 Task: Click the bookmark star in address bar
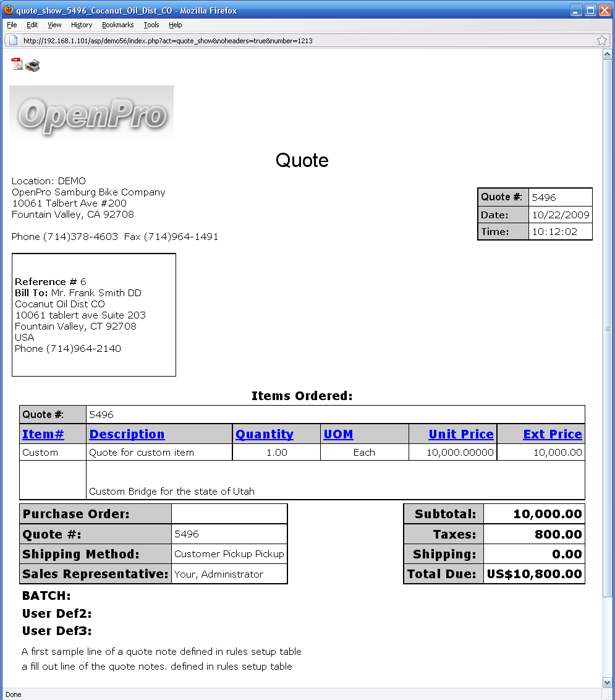[601, 40]
